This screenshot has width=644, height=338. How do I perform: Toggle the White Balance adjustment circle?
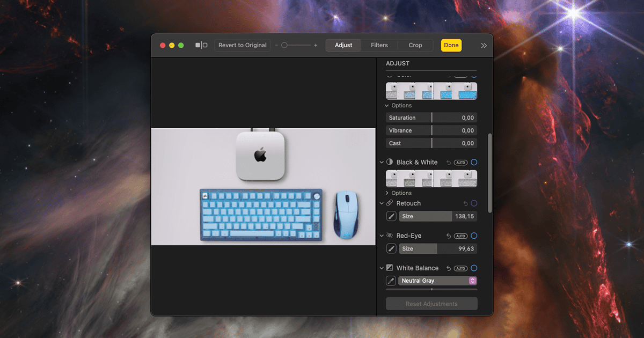click(474, 268)
